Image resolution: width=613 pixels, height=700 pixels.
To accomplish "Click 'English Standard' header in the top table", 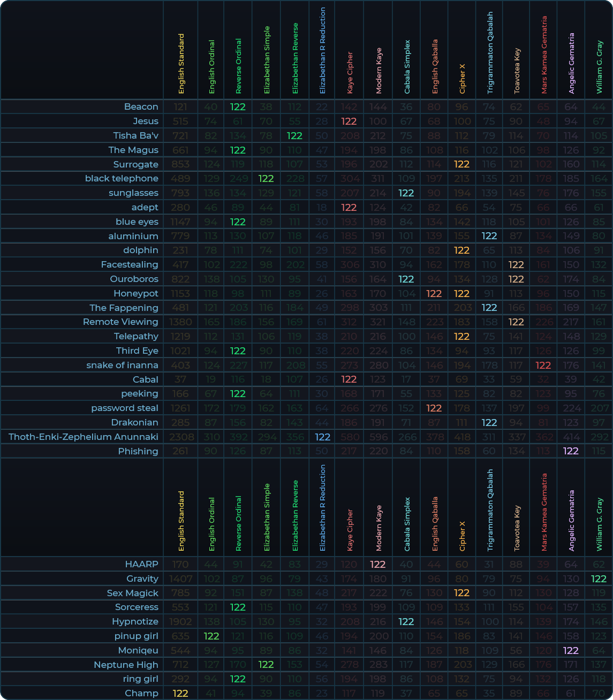I will coord(181,64).
